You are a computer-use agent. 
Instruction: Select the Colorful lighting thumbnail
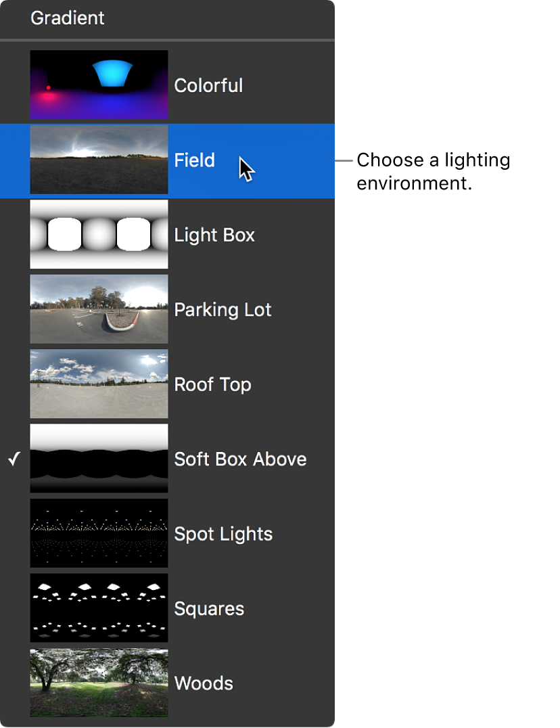click(x=99, y=85)
